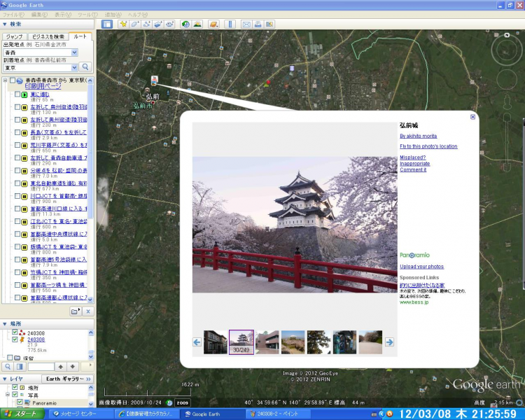This screenshot has height=420, width=525.
Task: Click the Record a Tour icon
Action: point(170,24)
